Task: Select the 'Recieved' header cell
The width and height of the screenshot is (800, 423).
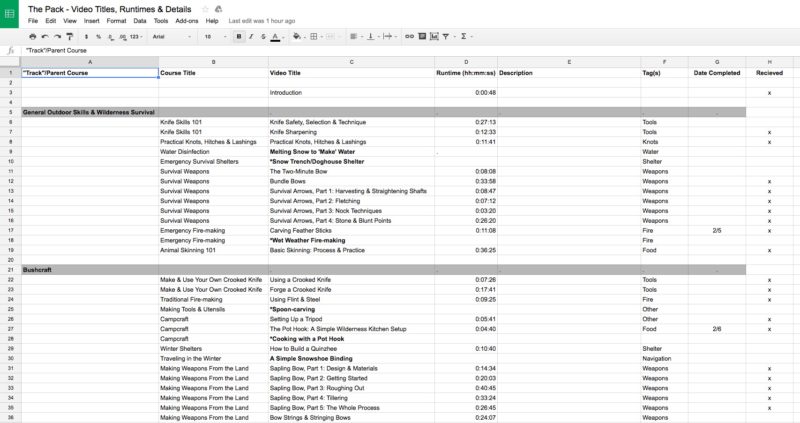Action: click(x=769, y=73)
